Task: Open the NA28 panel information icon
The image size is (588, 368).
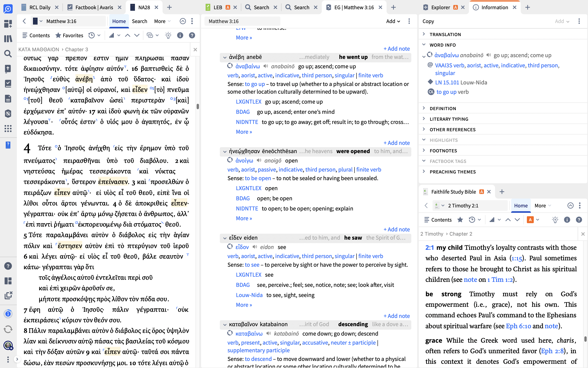Action: pos(180,35)
